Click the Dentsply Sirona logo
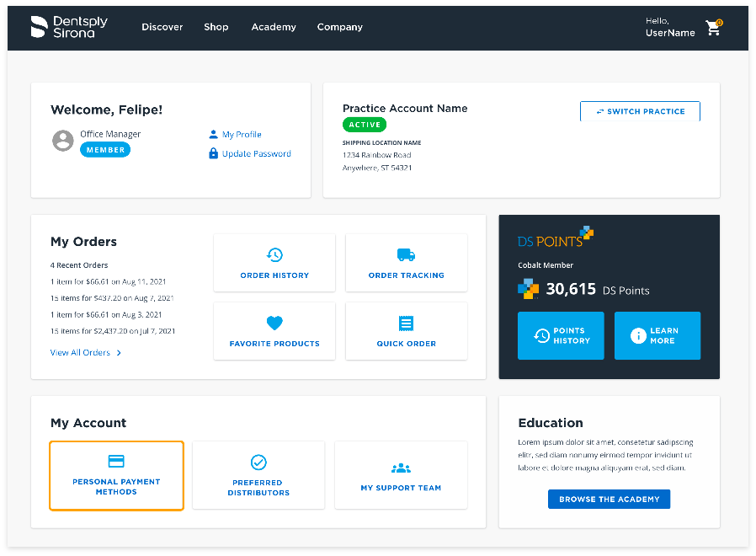756x556 pixels. [x=68, y=27]
